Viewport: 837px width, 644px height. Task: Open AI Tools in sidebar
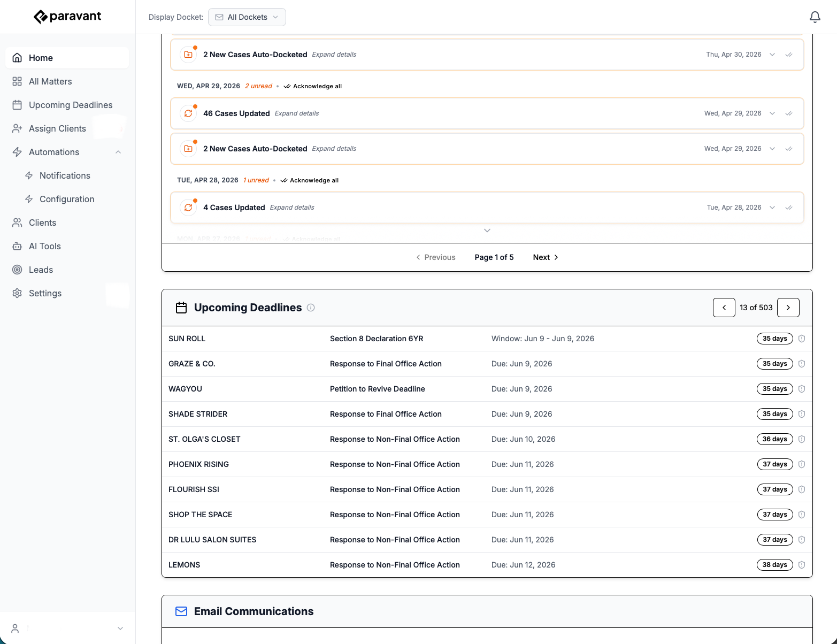(x=67, y=246)
